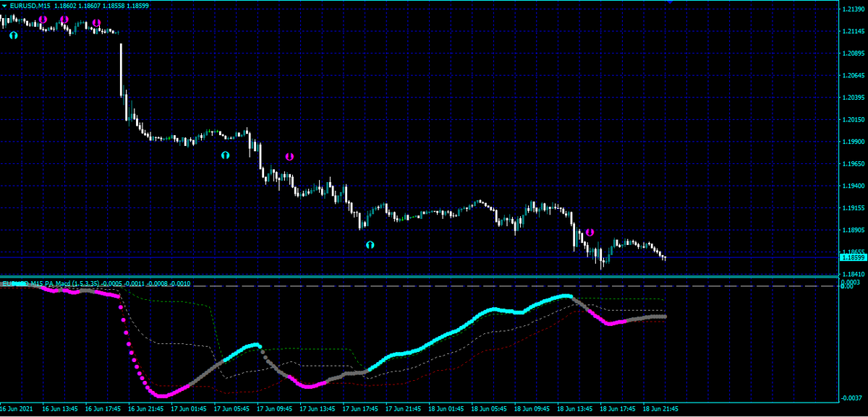This screenshot has width=868, height=417.
Task: Click the chart shift triangle marker at top
Action: tap(670, 3)
